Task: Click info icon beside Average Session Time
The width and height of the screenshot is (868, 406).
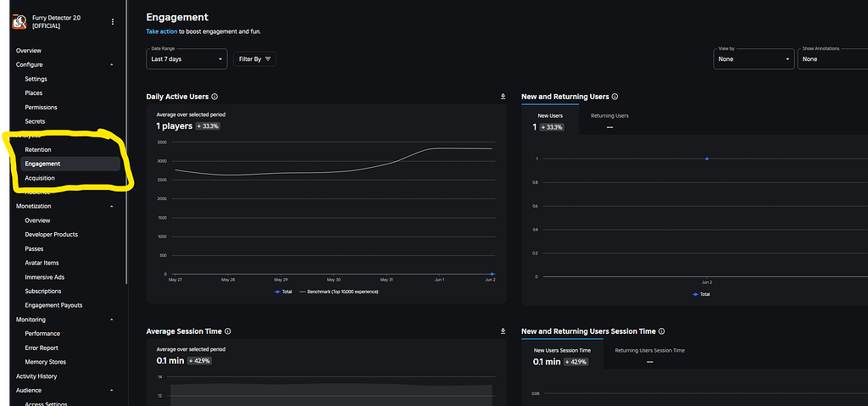Action: 228,331
